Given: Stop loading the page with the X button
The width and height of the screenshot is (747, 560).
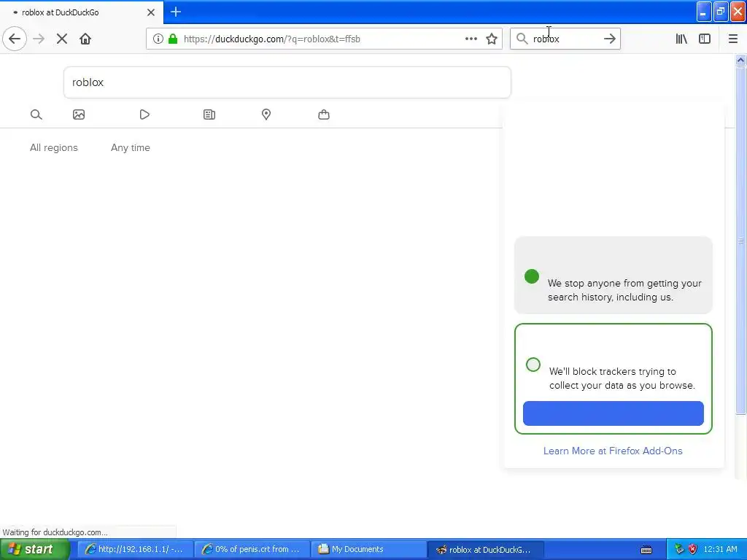Looking at the screenshot, I should pos(62,39).
